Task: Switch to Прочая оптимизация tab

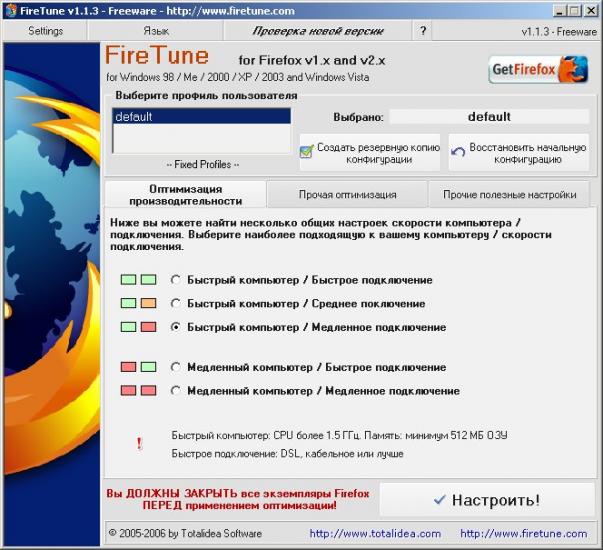Action: [x=347, y=195]
